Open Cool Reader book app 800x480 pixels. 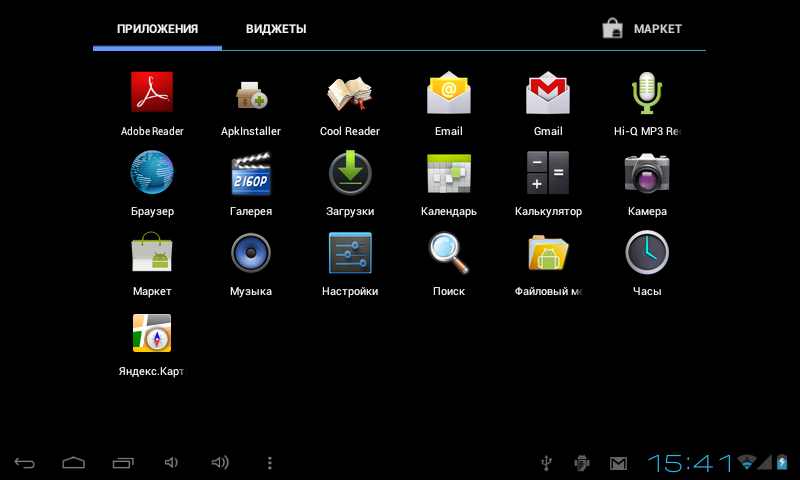349,93
